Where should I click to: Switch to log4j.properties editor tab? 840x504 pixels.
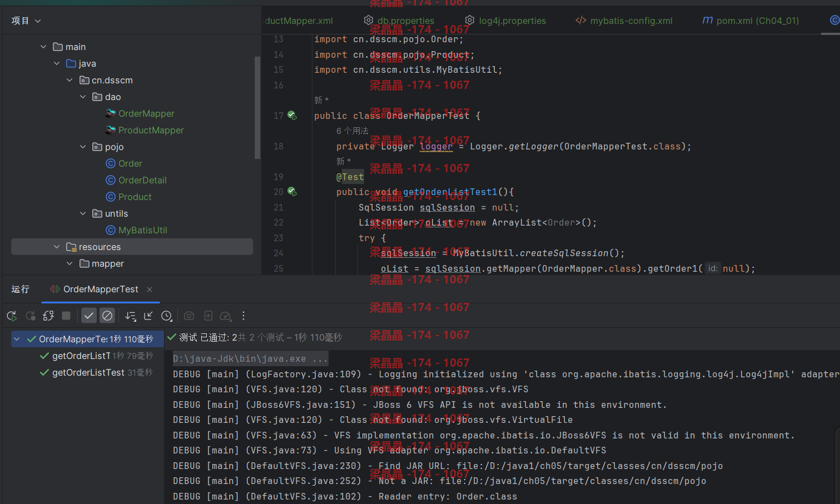click(505, 21)
